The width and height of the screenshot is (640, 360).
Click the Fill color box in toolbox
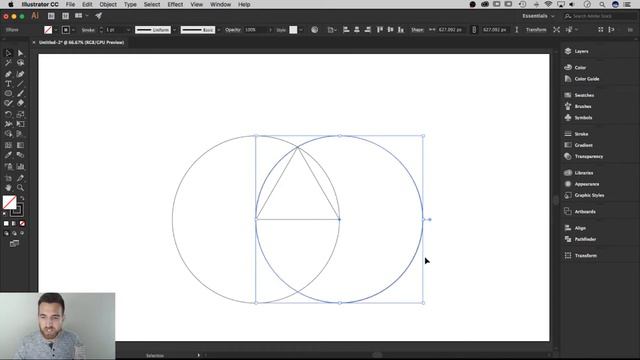click(x=9, y=202)
